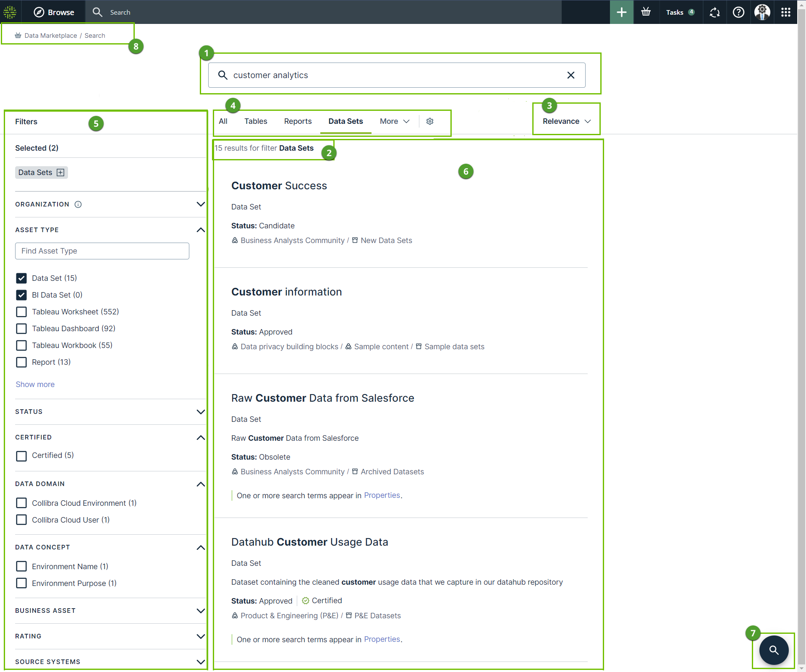Open search tab settings gear icon

click(x=430, y=121)
